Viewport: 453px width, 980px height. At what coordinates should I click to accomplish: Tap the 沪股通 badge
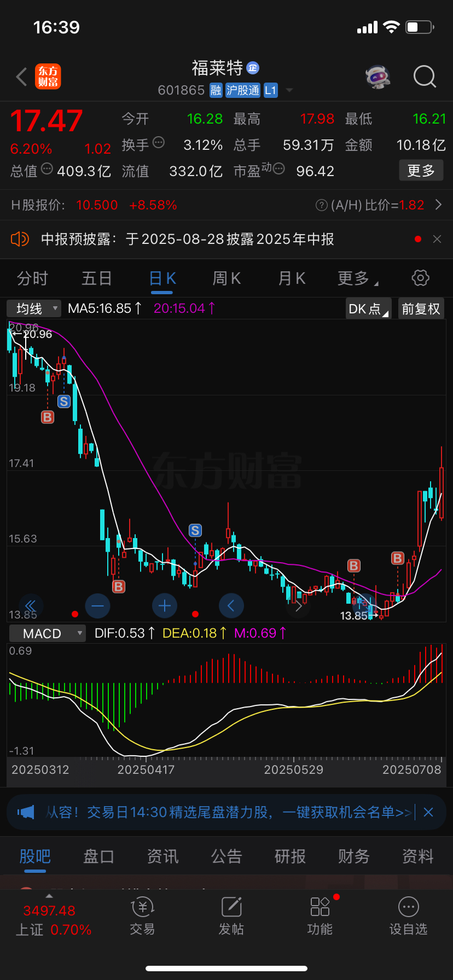click(243, 90)
